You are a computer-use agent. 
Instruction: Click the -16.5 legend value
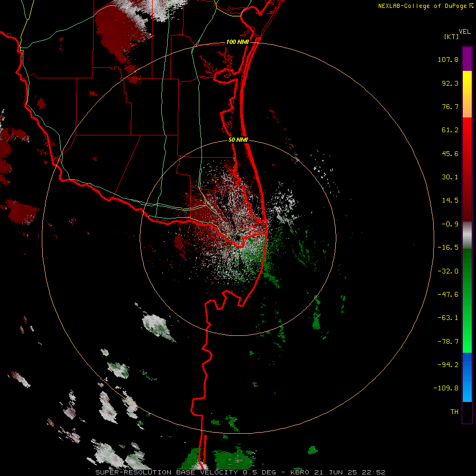448,248
